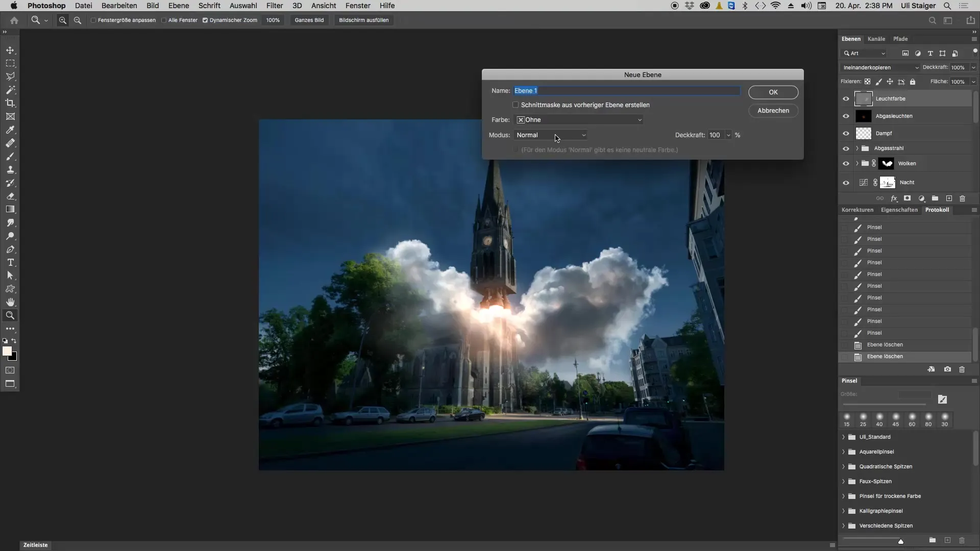Open the Auswahl menu
The height and width of the screenshot is (551, 980).
click(x=243, y=6)
